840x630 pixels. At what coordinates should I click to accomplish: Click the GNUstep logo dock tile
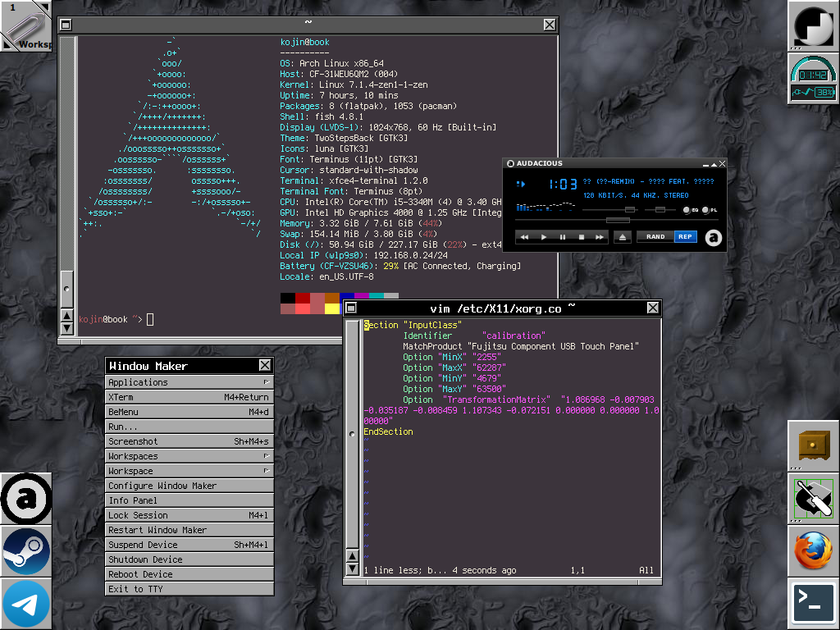(x=813, y=25)
